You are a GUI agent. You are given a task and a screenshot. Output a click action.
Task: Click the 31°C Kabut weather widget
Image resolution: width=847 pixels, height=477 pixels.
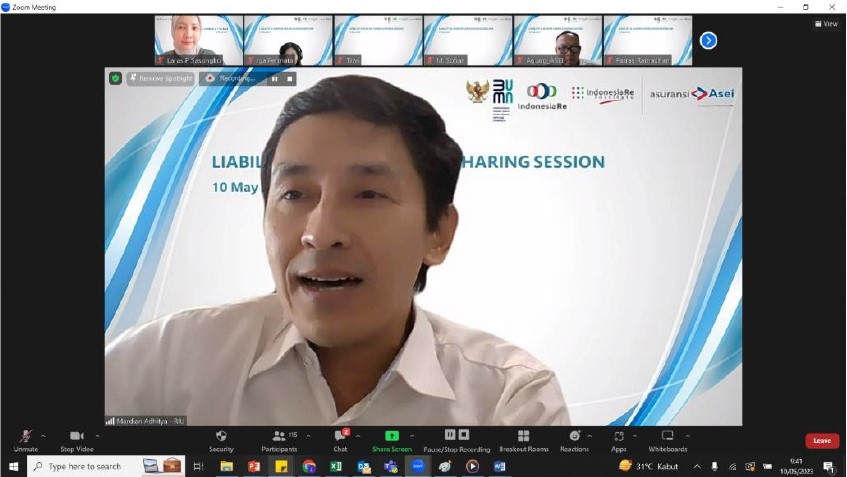point(648,466)
